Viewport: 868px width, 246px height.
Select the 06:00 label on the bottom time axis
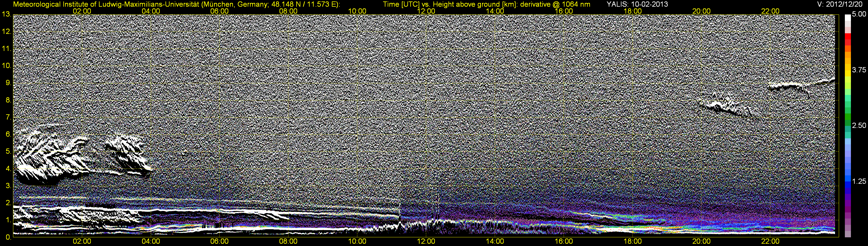coord(220,242)
